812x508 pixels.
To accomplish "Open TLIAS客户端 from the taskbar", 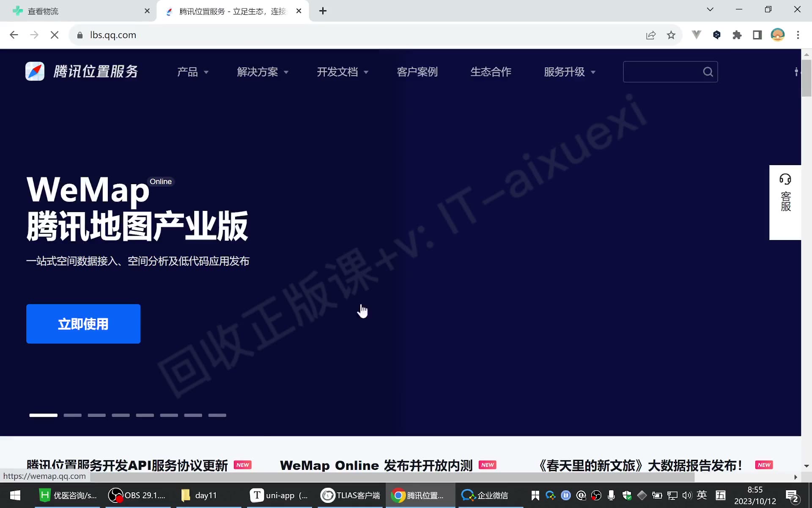I will 350,495.
